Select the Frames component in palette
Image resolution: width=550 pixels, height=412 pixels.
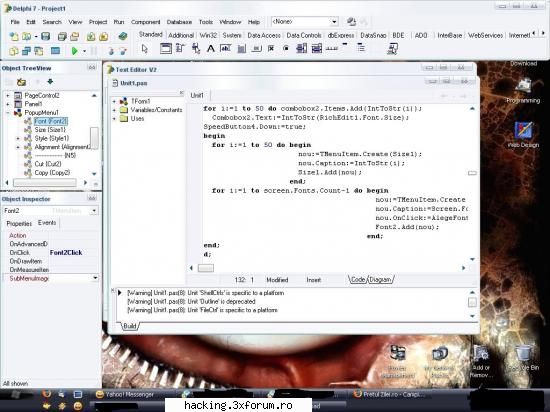click(x=166, y=49)
